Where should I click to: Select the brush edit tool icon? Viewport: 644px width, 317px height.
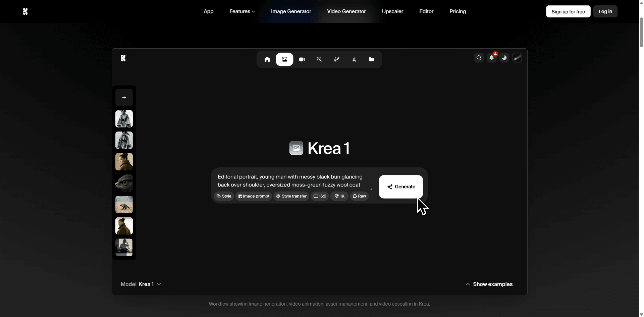tap(337, 59)
